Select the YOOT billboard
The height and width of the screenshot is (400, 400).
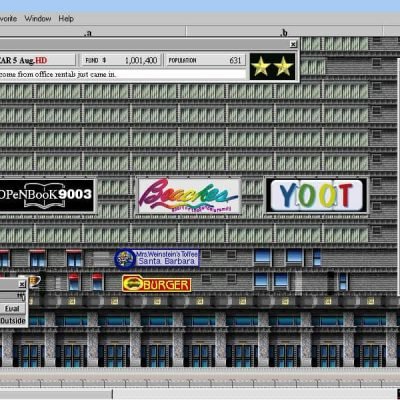316,196
